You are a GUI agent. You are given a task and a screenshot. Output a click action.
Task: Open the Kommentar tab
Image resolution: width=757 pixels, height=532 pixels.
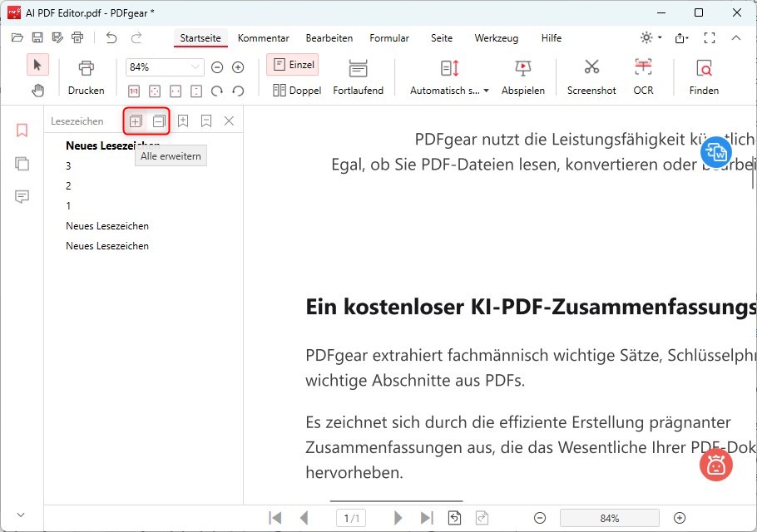(x=263, y=38)
